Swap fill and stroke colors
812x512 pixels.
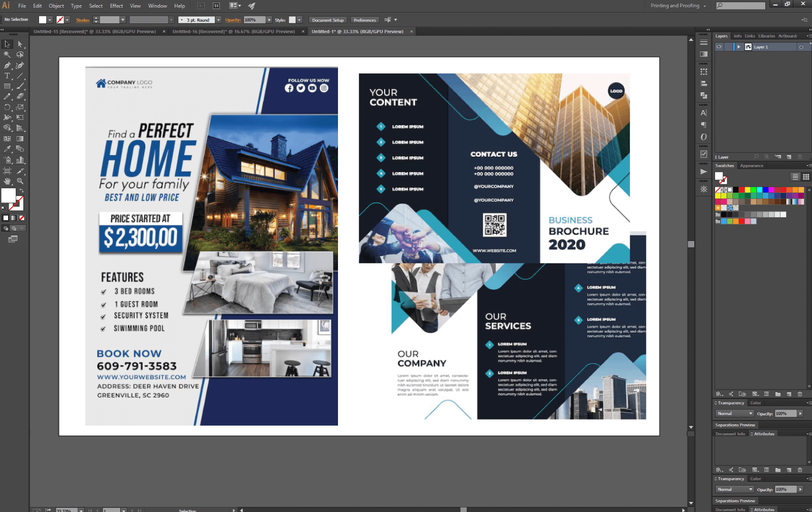click(x=22, y=191)
